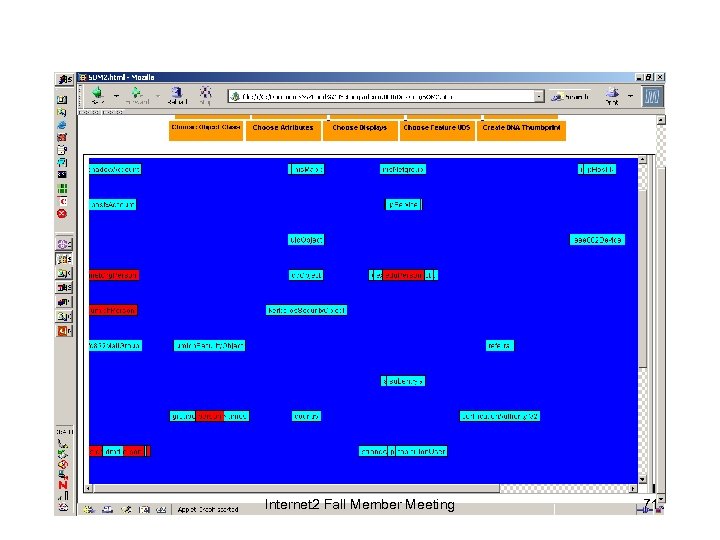The width and height of the screenshot is (720, 540).
Task: Select the shadowAccount object class box
Action: [x=115, y=169]
